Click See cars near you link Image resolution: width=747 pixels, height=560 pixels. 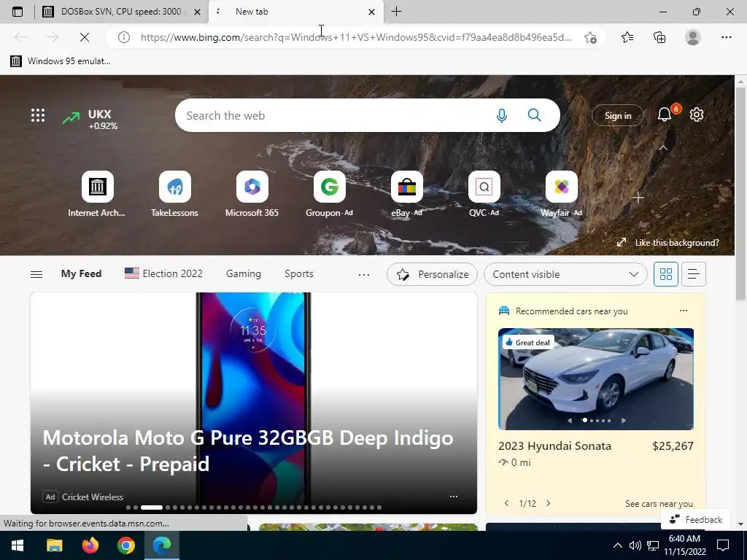[x=659, y=504]
